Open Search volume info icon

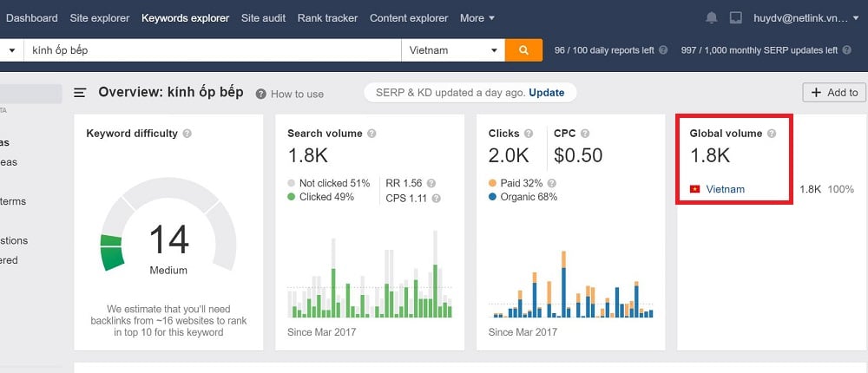372,134
